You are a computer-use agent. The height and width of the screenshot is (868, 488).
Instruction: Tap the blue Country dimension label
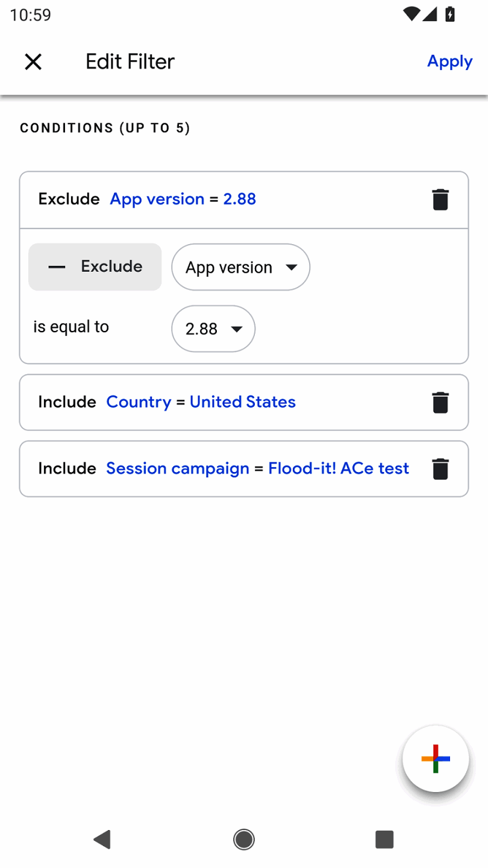coord(139,402)
